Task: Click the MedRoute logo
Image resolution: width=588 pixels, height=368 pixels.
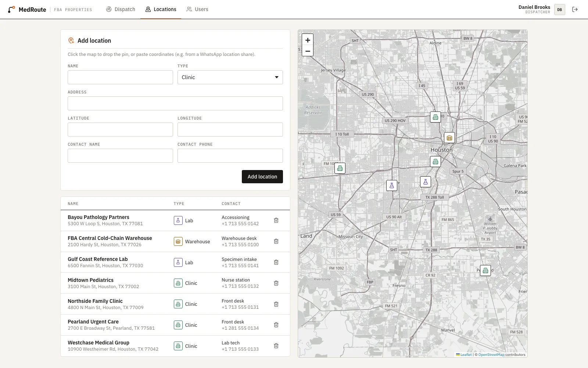Action: [x=27, y=10]
